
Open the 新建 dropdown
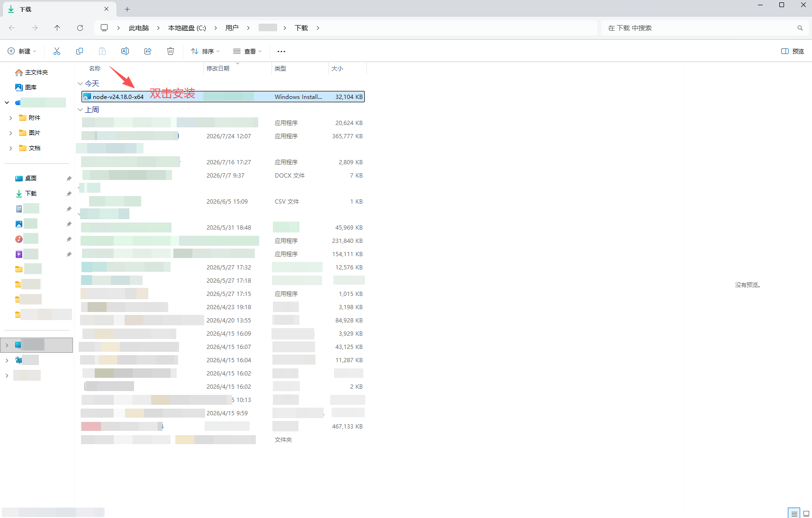point(22,51)
